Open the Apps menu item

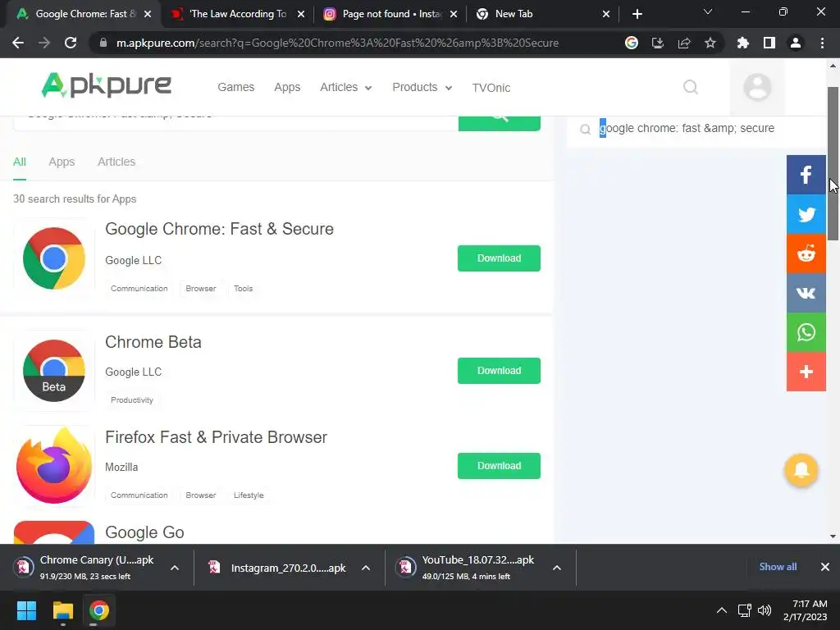(x=287, y=87)
